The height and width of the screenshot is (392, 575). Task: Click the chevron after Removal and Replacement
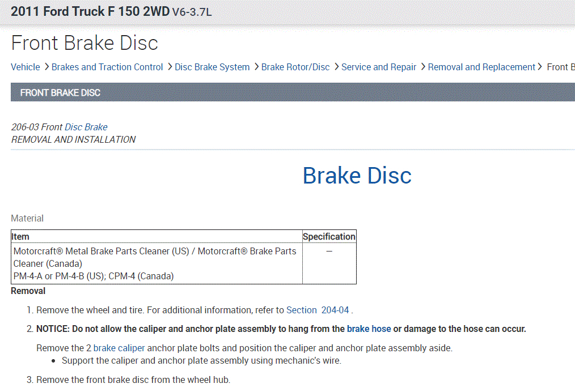[540, 67]
